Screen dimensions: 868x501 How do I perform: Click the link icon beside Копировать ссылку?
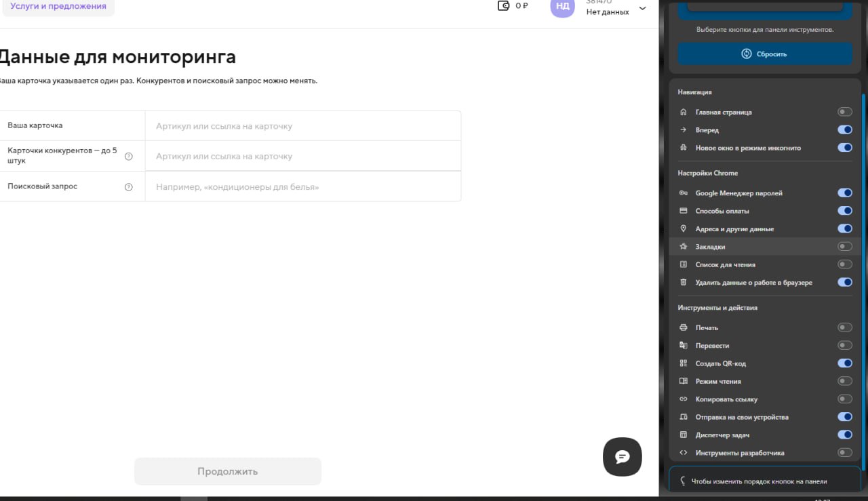coord(684,399)
